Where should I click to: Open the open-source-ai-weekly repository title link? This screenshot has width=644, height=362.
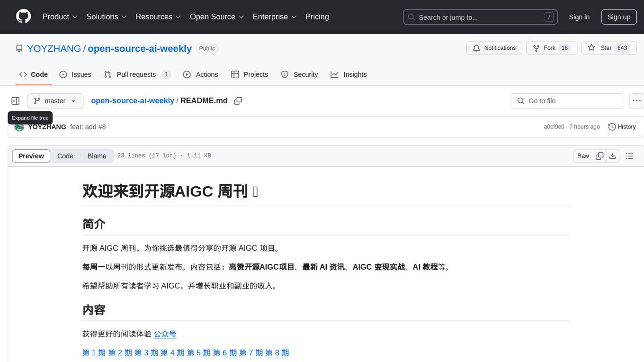(140, 48)
